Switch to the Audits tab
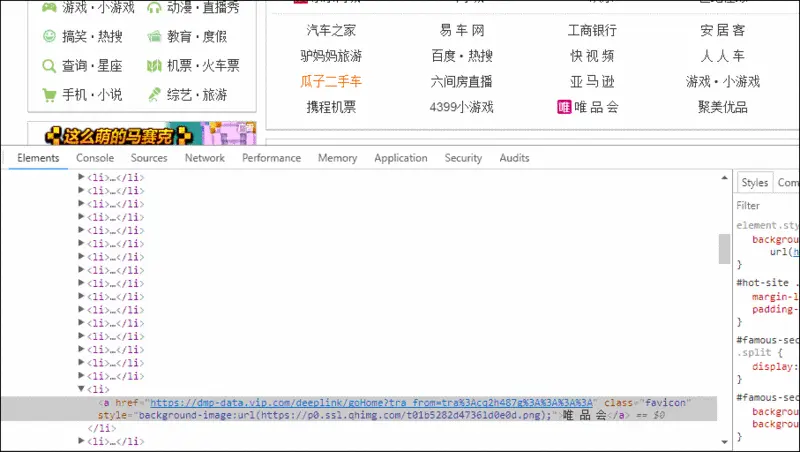 pyautogui.click(x=514, y=158)
